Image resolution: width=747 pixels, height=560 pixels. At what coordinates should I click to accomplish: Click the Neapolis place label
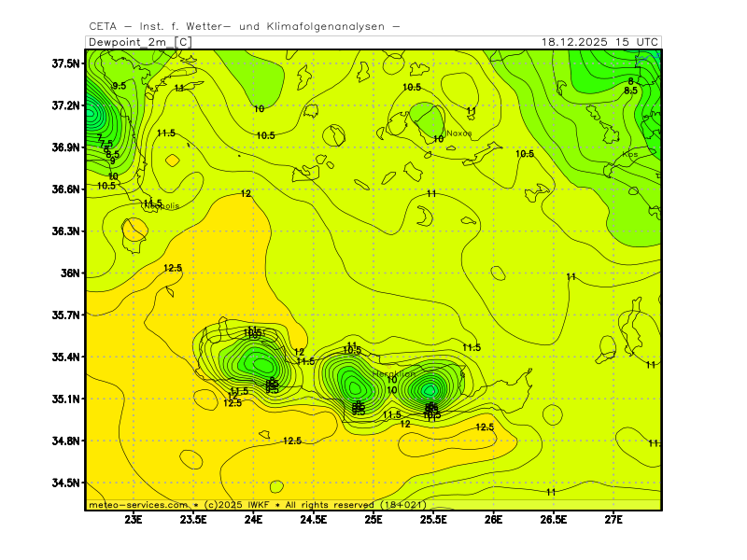tap(161, 205)
